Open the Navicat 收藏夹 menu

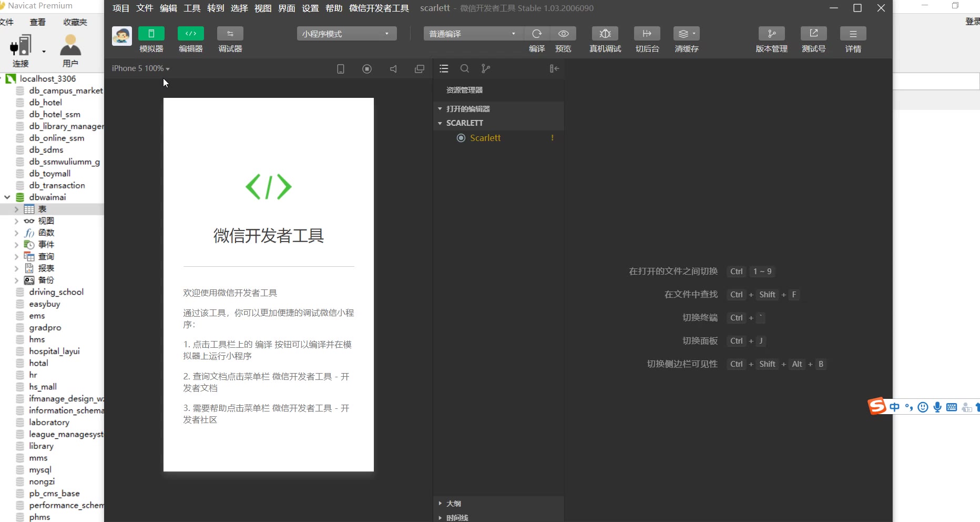pyautogui.click(x=75, y=22)
